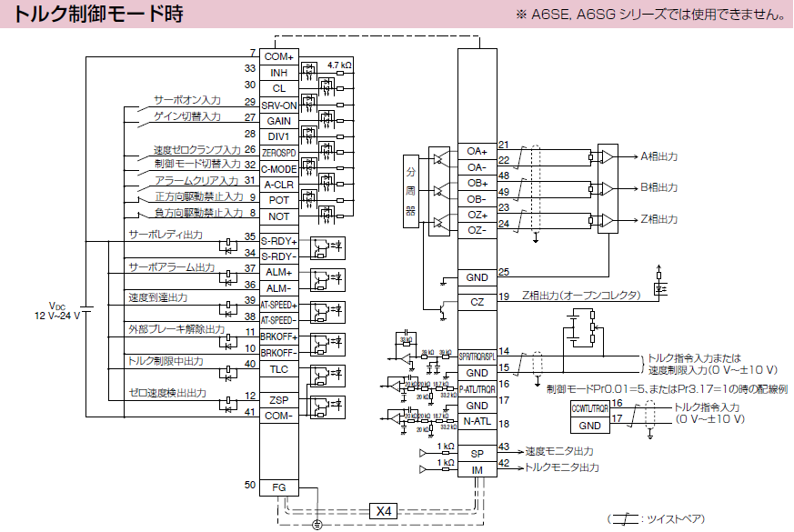
Task: Click the frame ground symbol below FG
Action: [x=317, y=525]
